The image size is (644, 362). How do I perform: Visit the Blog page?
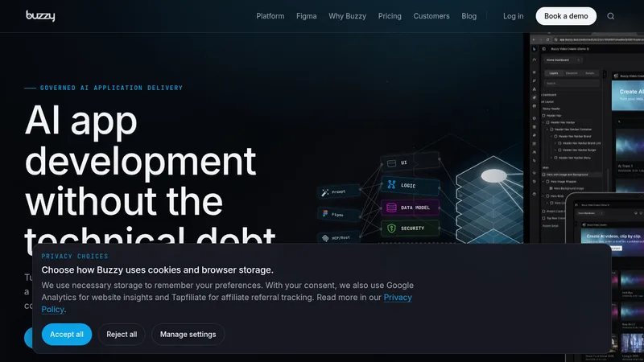point(469,16)
